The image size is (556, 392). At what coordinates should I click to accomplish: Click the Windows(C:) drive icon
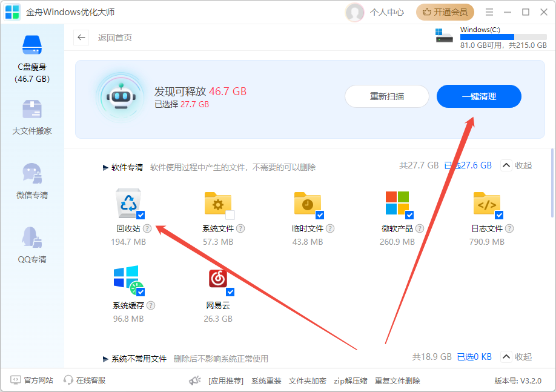point(445,35)
